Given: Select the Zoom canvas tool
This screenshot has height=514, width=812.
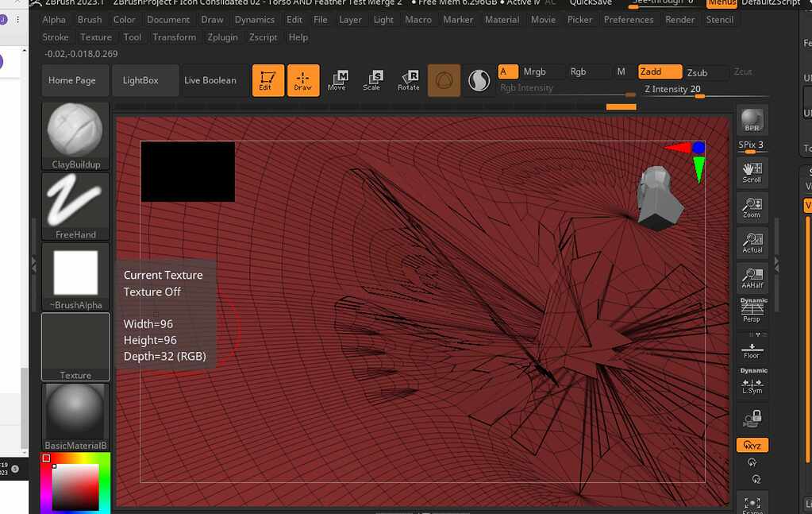Looking at the screenshot, I should (751, 207).
